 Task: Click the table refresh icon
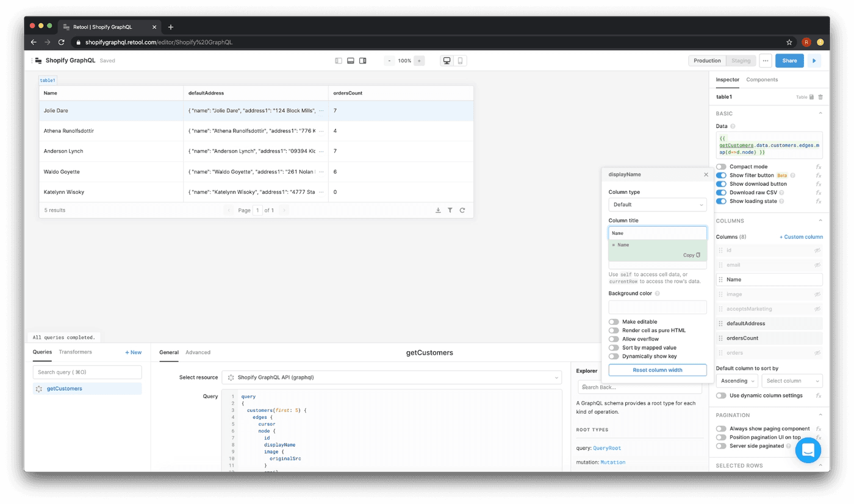coord(462,210)
